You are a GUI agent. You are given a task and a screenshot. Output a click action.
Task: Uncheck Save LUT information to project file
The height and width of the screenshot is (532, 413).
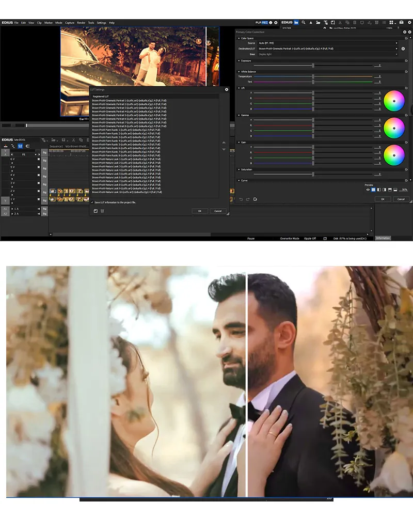(x=92, y=202)
